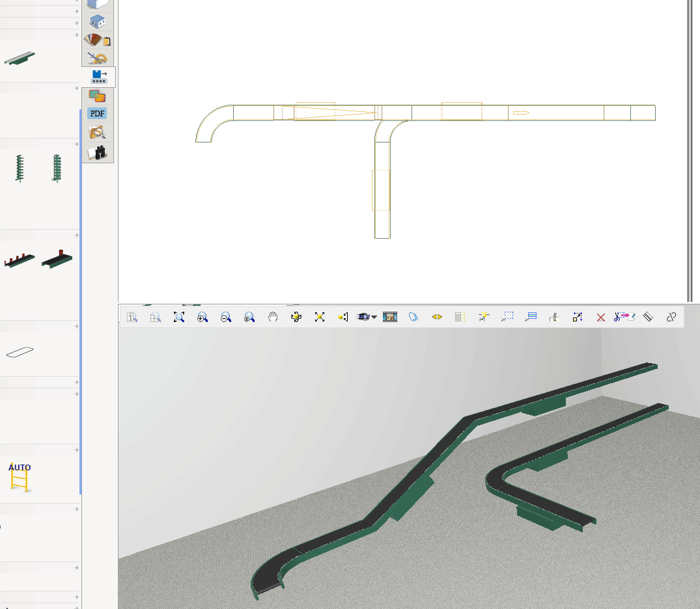Click the zoom out magnifier
Image resolution: width=700 pixels, height=609 pixels.
tap(226, 318)
